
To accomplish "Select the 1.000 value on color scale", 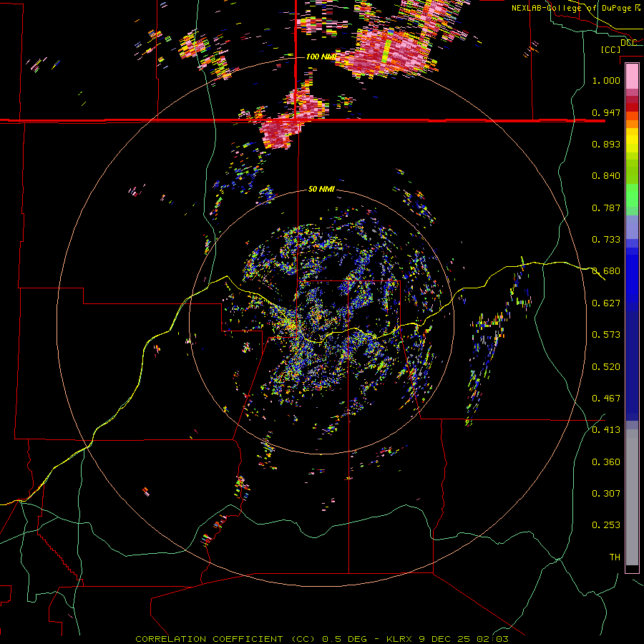I will pos(606,80).
